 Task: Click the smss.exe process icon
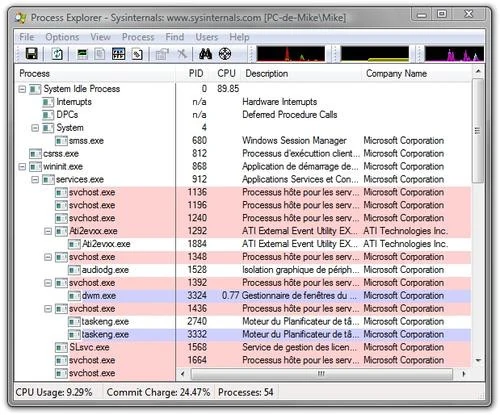pos(61,141)
